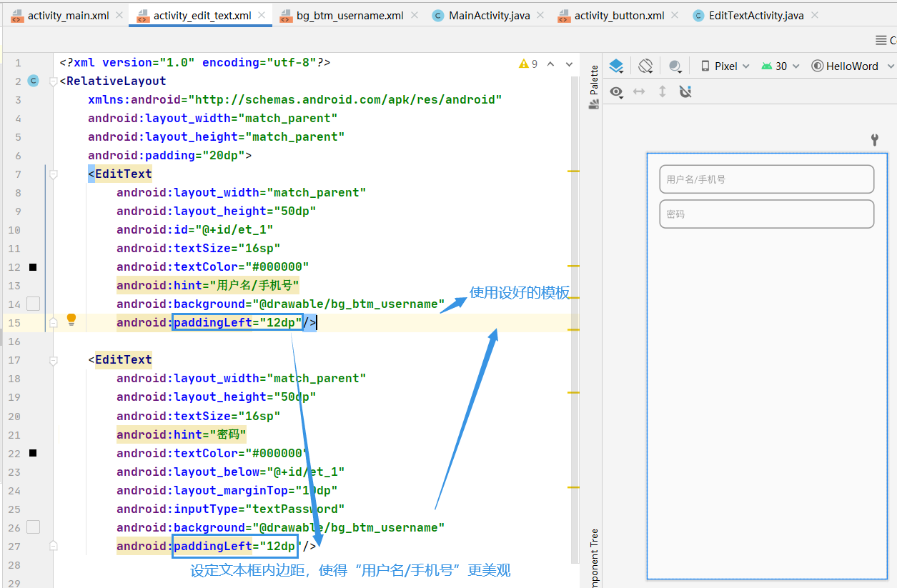
Task: Click line number 16 in the gutter
Action: coord(14,342)
